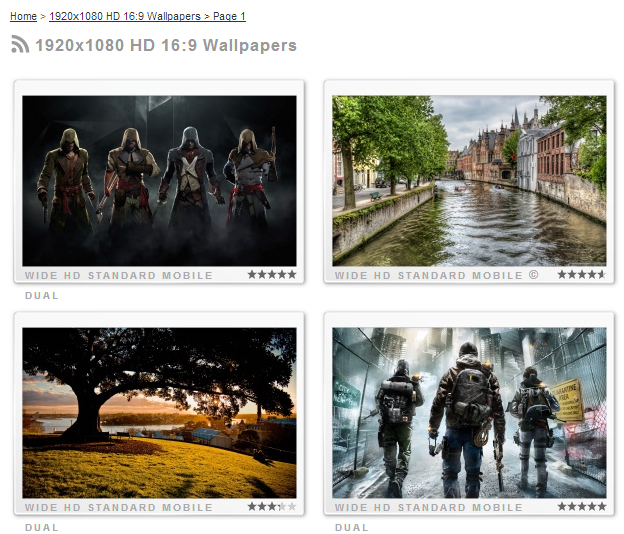Click the copyright icon under the canal wallpaper
624x534 pixels.
(534, 275)
